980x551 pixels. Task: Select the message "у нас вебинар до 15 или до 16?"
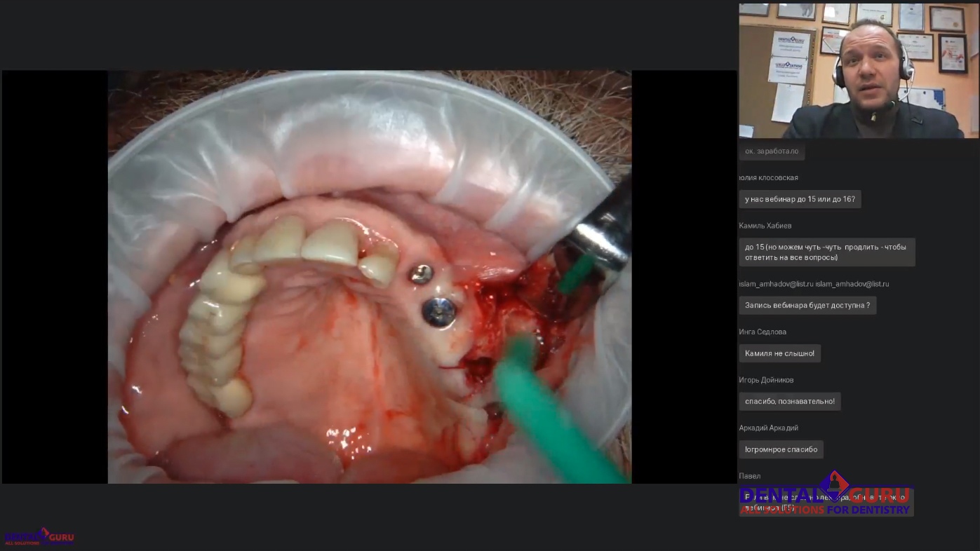pyautogui.click(x=800, y=199)
